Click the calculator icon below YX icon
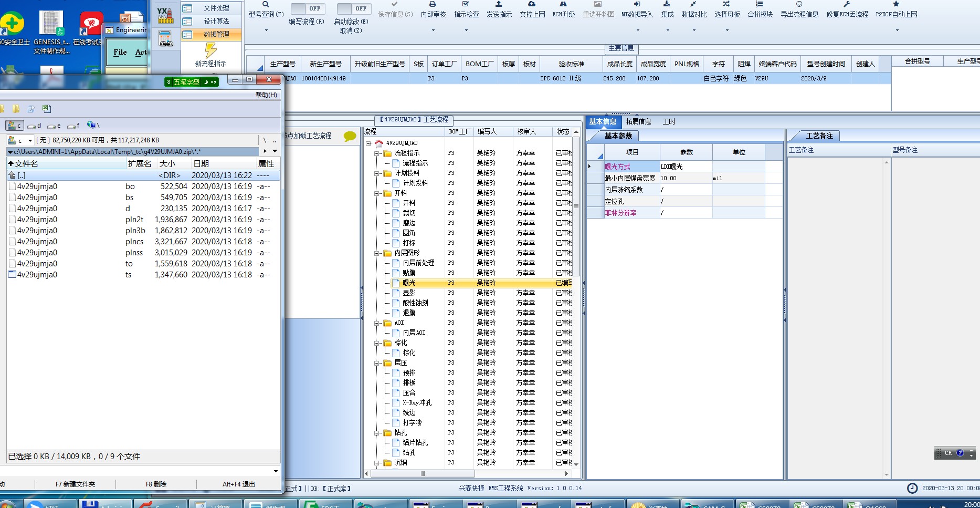The height and width of the screenshot is (508, 980). click(x=166, y=39)
